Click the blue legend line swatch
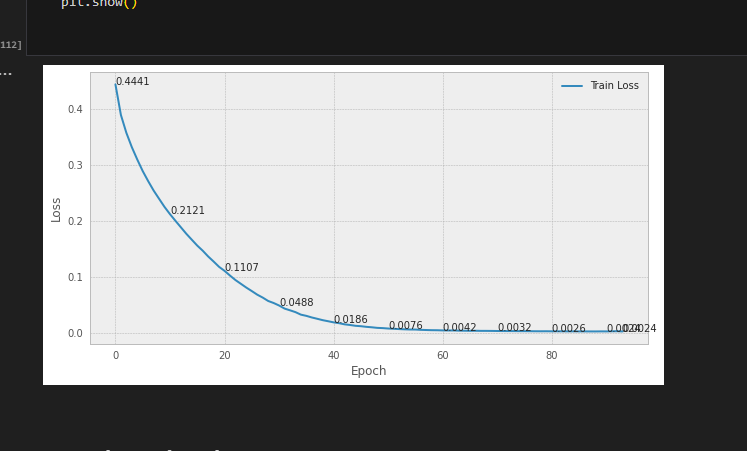This screenshot has height=451, width=747. tap(572, 86)
